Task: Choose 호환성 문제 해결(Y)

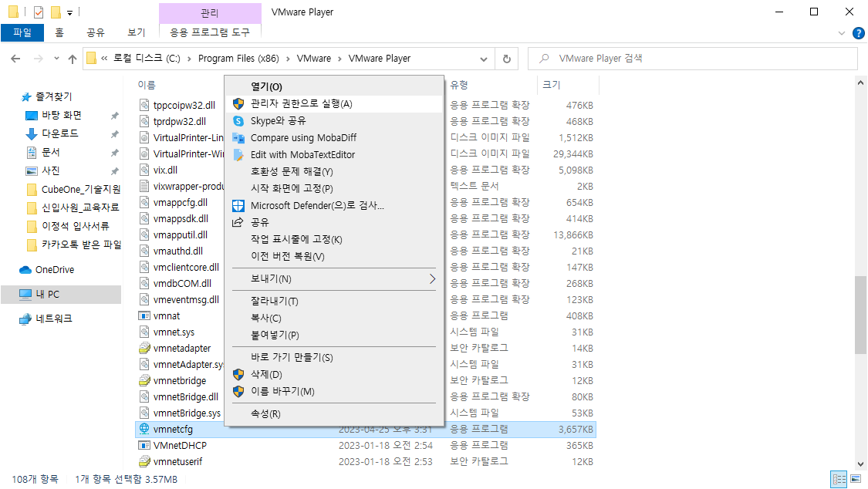Action: pos(334,171)
